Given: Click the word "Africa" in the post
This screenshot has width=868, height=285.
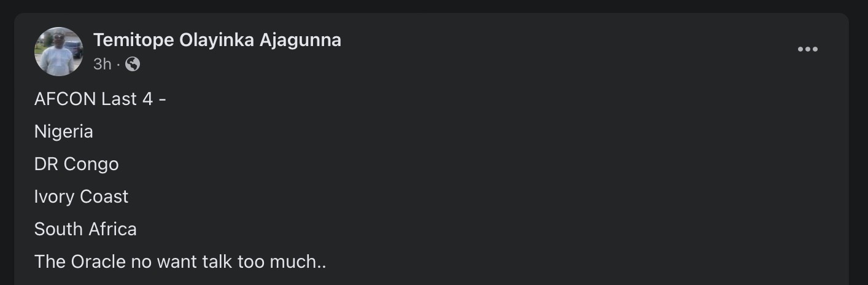Looking at the screenshot, I should tap(111, 229).
